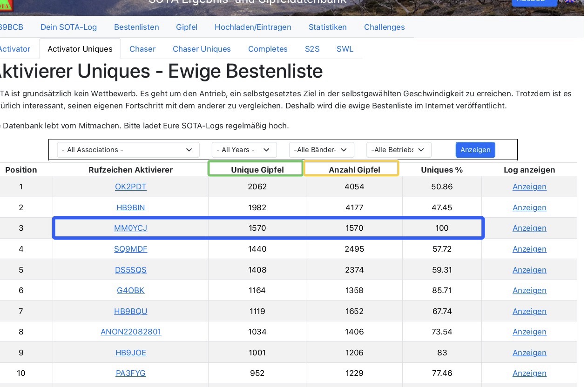
Task: Open the ANON22082801 callsign link
Action: (x=131, y=332)
